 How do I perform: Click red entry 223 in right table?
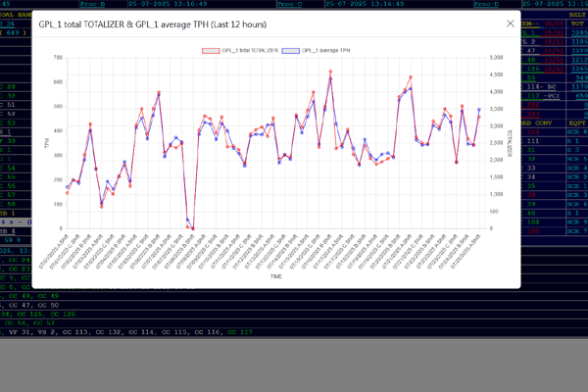pos(533,114)
